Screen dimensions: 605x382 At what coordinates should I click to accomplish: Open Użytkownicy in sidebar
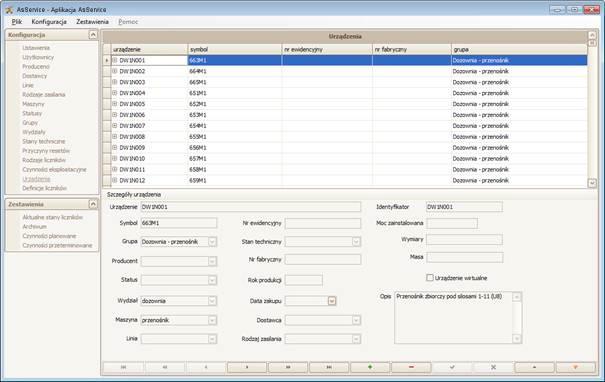click(38, 57)
